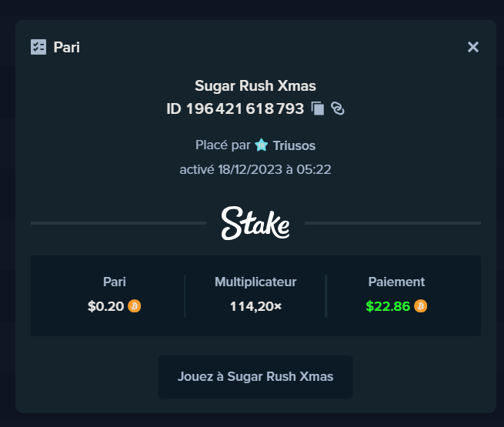Select the Sugar Rush Xmas game title
Screen dimensions: 504x427
(255, 86)
